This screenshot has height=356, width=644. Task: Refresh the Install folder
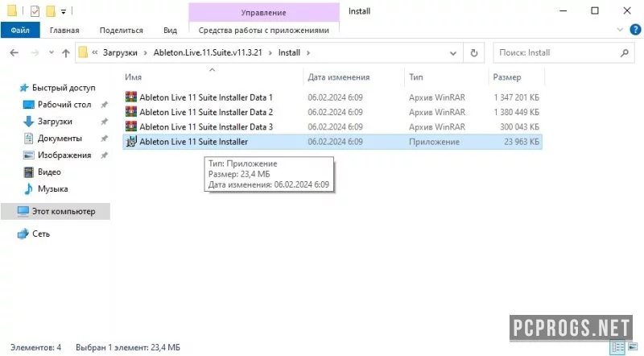(474, 53)
